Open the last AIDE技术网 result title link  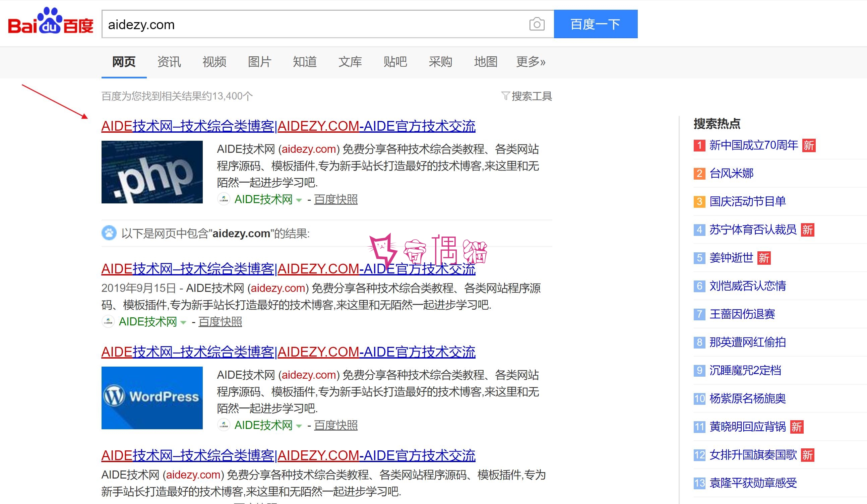point(288,455)
